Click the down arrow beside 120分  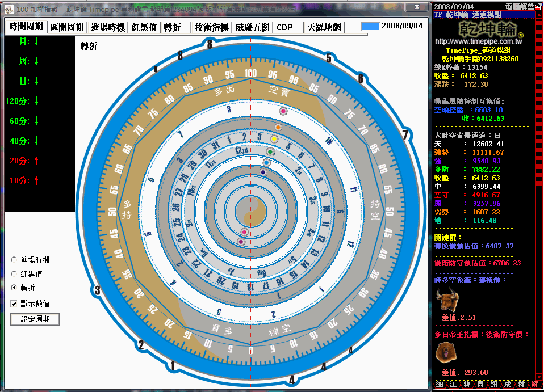point(36,101)
